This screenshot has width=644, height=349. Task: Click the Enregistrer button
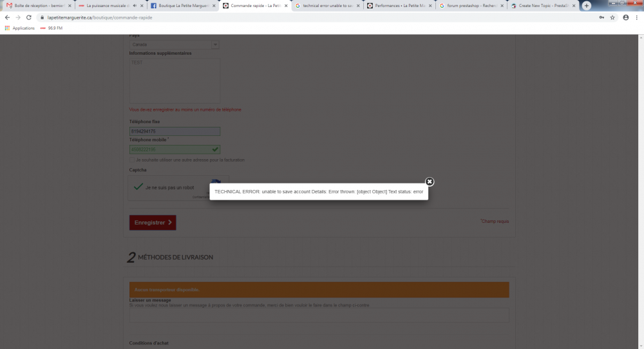coord(153,223)
